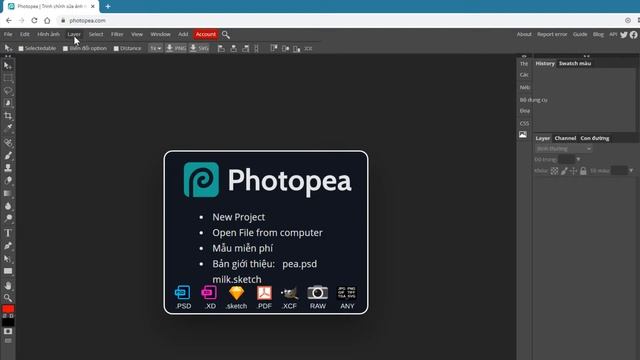This screenshot has height=360, width=640.
Task: Select the Pen tool
Action: click(x=8, y=246)
